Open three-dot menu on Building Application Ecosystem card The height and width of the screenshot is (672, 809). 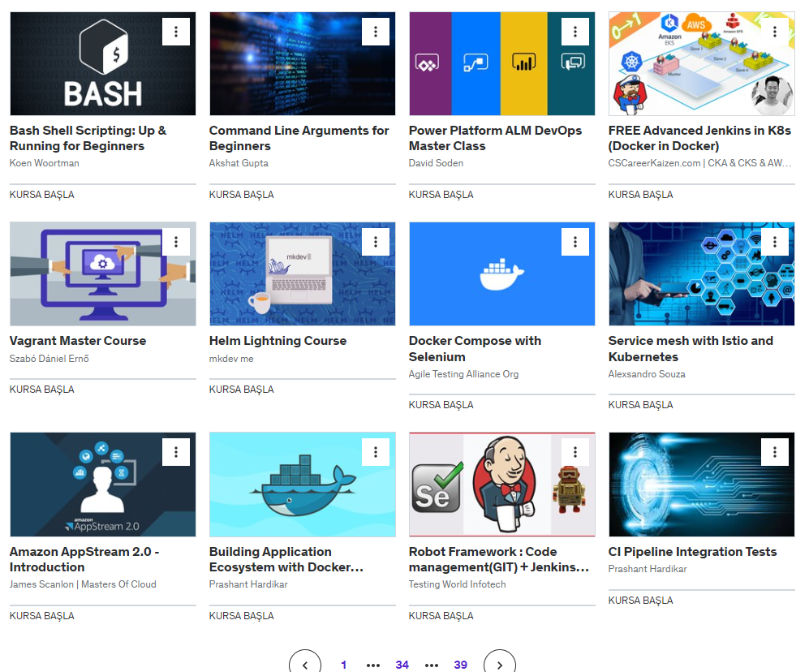[x=376, y=453]
